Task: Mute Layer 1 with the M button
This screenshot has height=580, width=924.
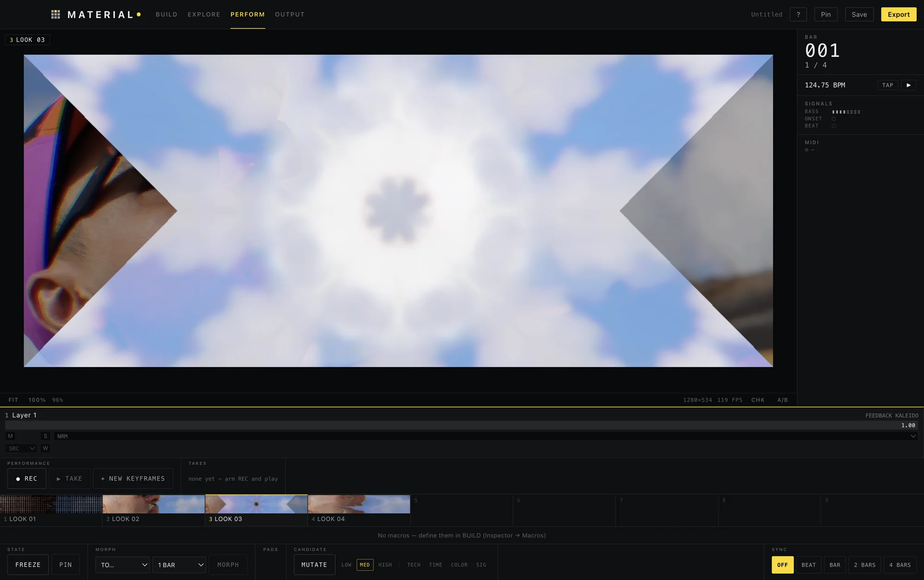Action: 10,436
